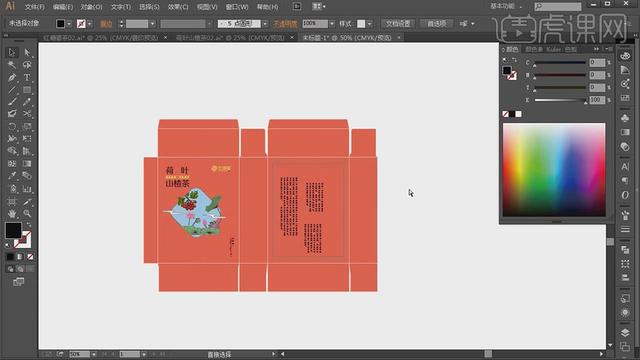Select the Lasso tool
The image size is (640, 360).
click(27, 64)
